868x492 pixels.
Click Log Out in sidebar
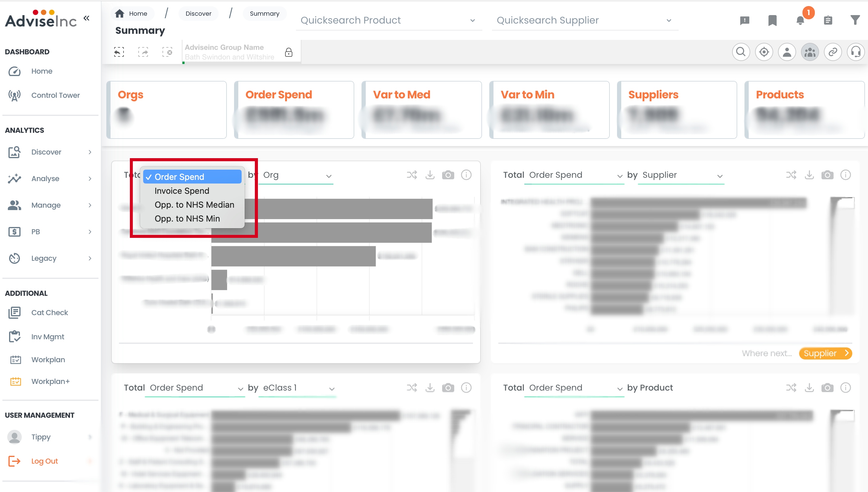tap(44, 461)
